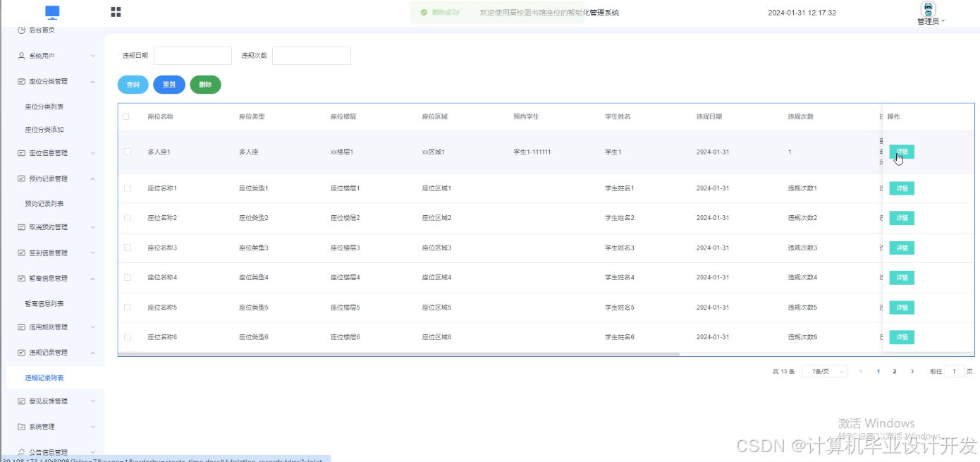This screenshot has height=462, width=980.
Task: Open 详情 for the 座位名称6 row
Action: click(902, 337)
